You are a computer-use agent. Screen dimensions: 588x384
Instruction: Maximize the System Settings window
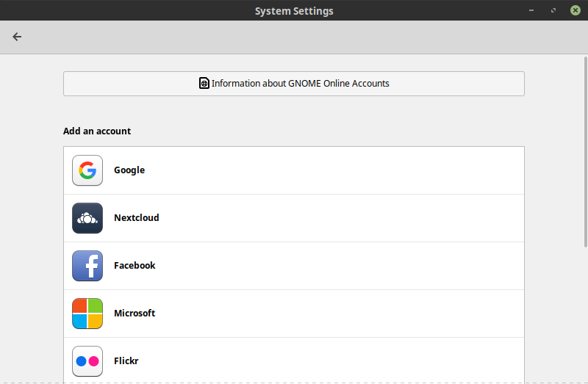pos(553,10)
